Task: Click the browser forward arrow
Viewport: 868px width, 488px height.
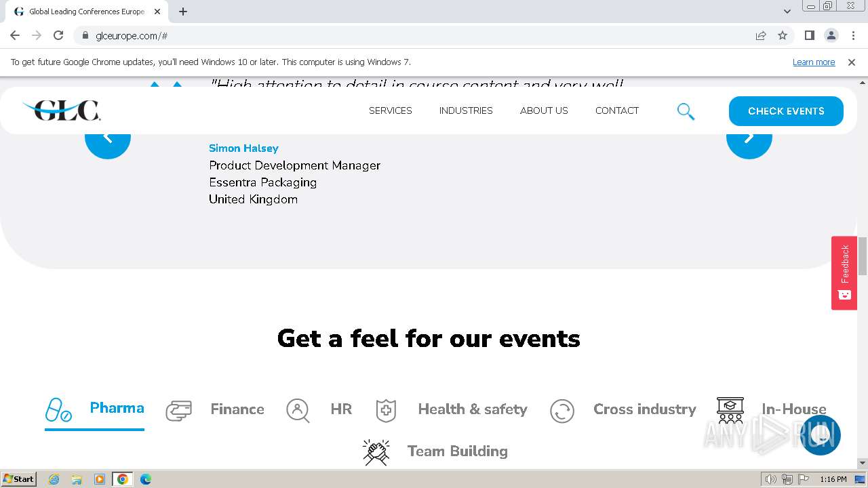Action: point(37,35)
